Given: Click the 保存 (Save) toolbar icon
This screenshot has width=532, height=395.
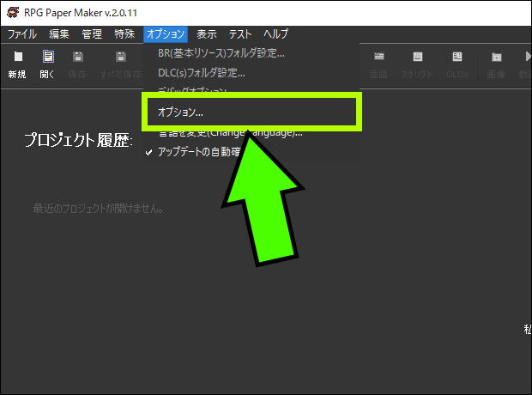Looking at the screenshot, I should (x=77, y=64).
